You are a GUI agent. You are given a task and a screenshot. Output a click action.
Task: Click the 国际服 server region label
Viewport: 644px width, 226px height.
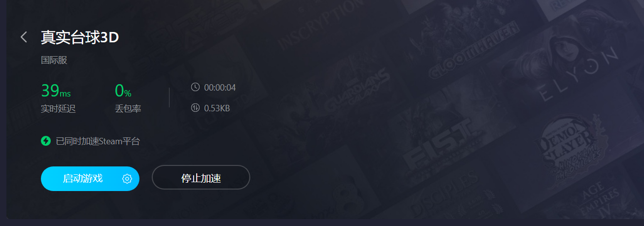[x=54, y=61]
